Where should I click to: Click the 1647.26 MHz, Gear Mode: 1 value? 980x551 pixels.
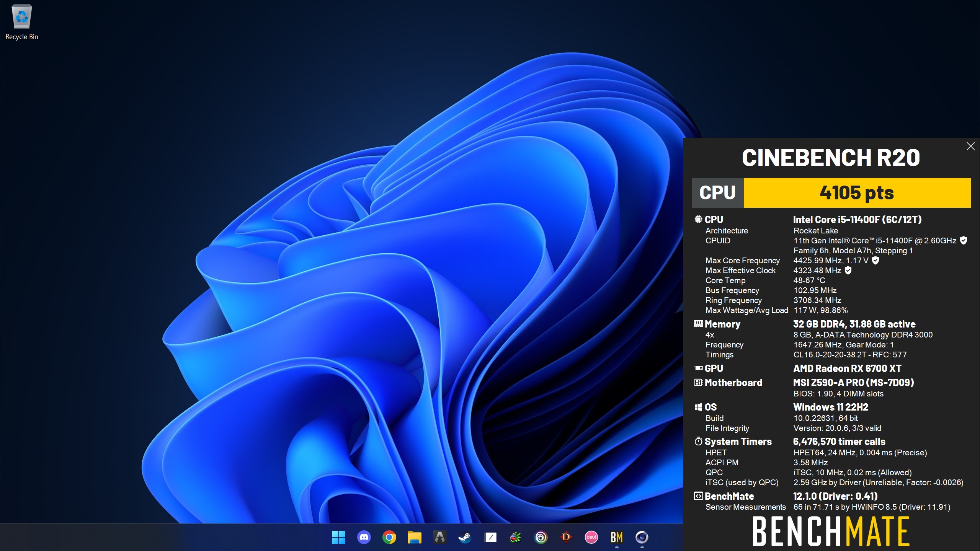click(x=844, y=345)
